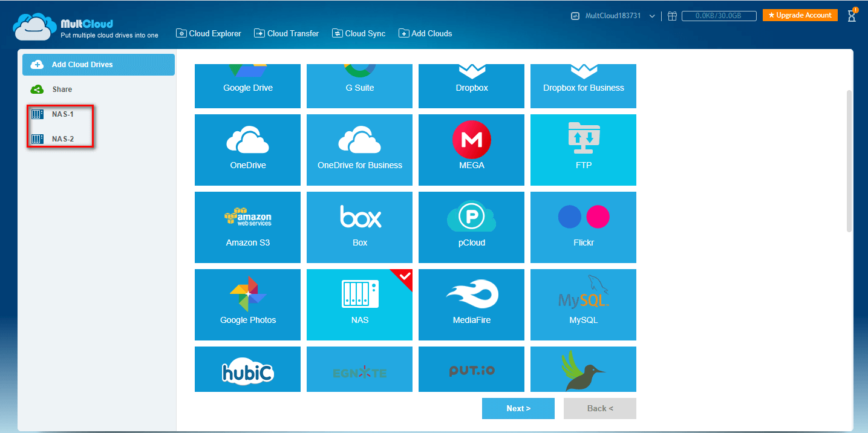The height and width of the screenshot is (433, 868).
Task: Select the Box cloud tile
Action: pyautogui.click(x=359, y=227)
